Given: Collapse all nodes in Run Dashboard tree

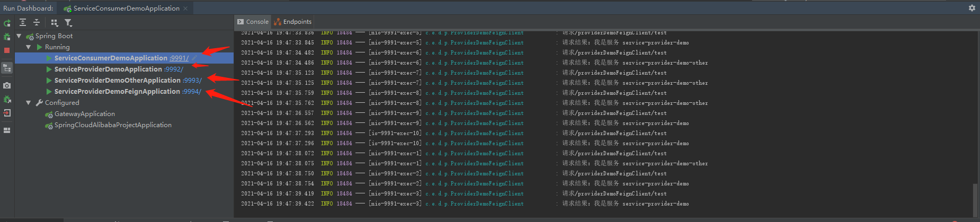Looking at the screenshot, I should (x=37, y=22).
